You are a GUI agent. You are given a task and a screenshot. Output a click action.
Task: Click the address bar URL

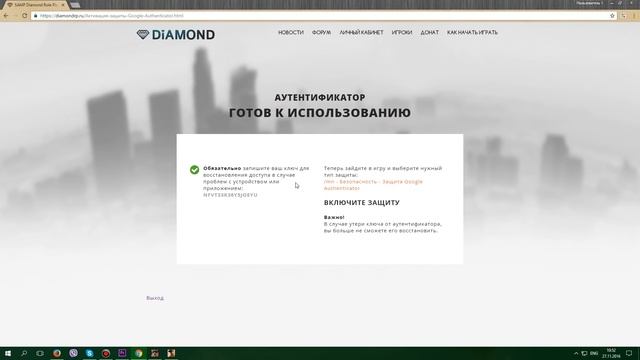coord(112,16)
